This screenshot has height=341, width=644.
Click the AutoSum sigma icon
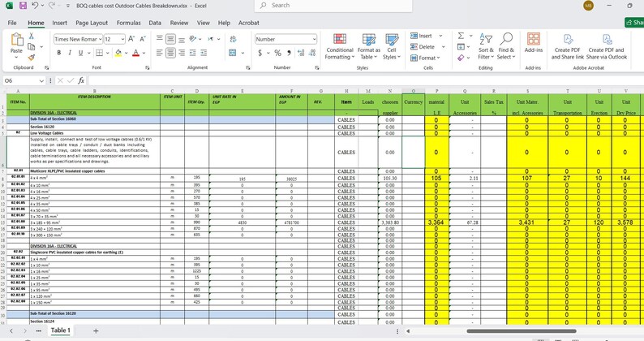462,37
